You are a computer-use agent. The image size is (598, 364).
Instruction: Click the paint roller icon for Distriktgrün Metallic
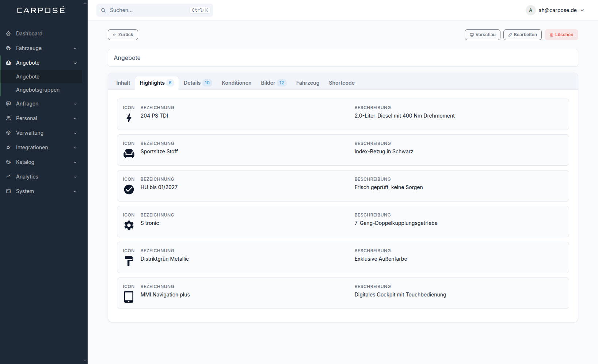pyautogui.click(x=129, y=261)
